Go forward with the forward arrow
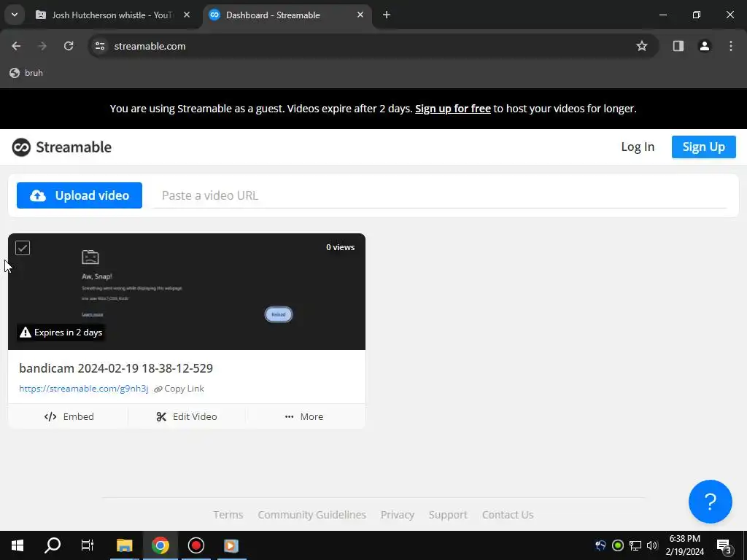 [42, 46]
